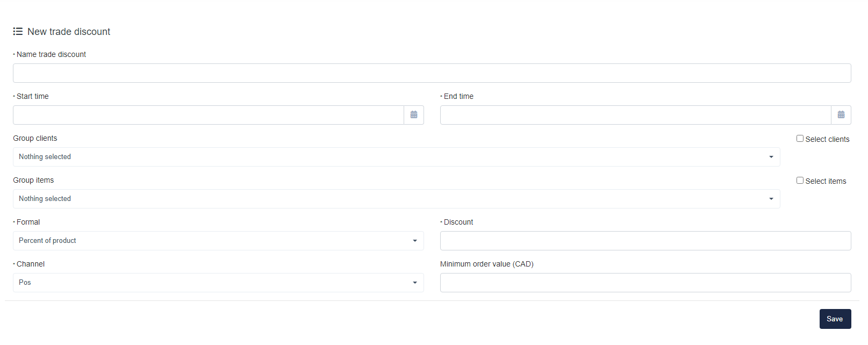Image resolution: width=868 pixels, height=345 pixels.
Task: Click the list icon beside New trade discount
Action: click(x=18, y=32)
